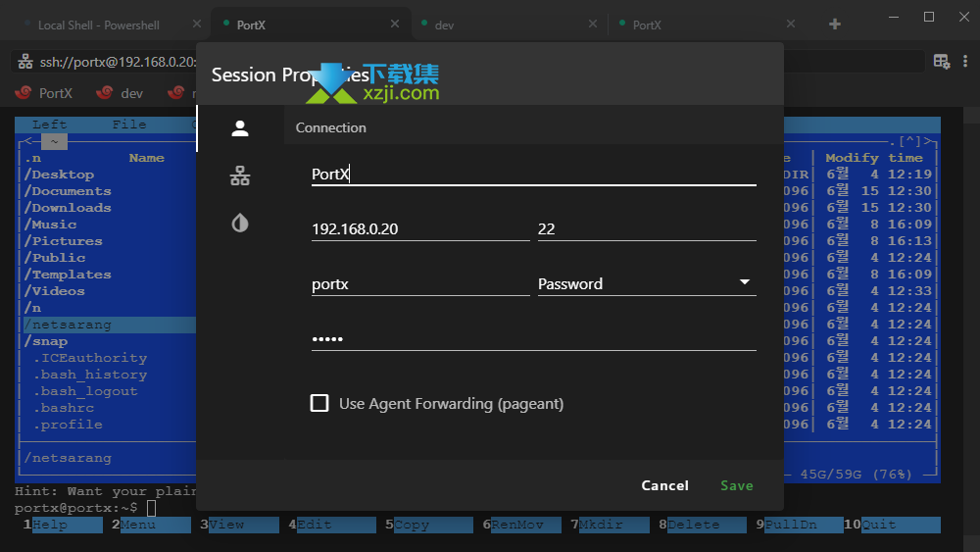980x552 pixels.
Task: Select .bash_logout file in panel
Action: click(x=85, y=391)
